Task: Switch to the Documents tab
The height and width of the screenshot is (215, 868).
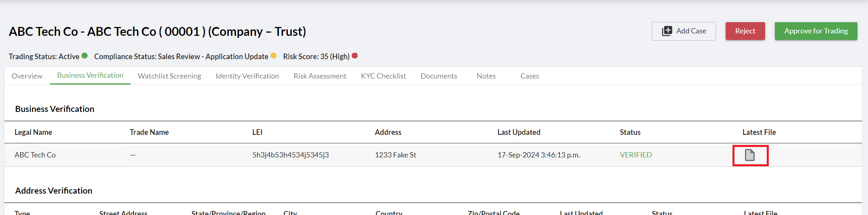Action: (x=439, y=76)
